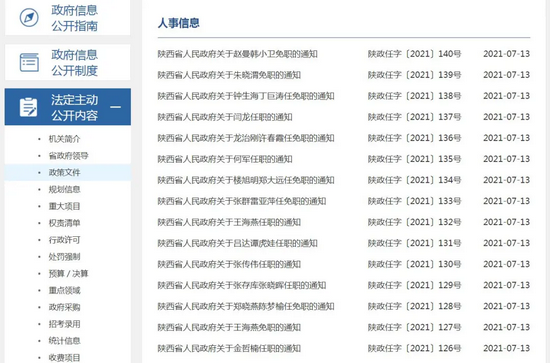Open the notice about 赵曼韩小卫免职

[x=237, y=54]
